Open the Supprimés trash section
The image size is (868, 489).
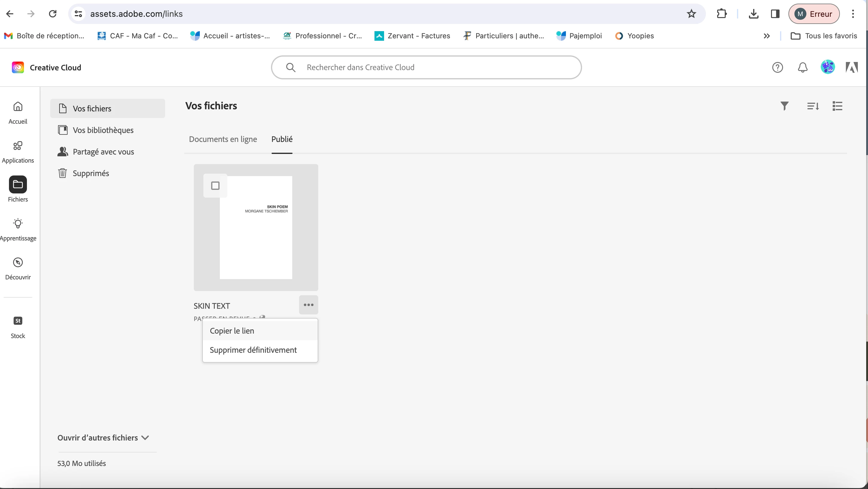click(91, 173)
